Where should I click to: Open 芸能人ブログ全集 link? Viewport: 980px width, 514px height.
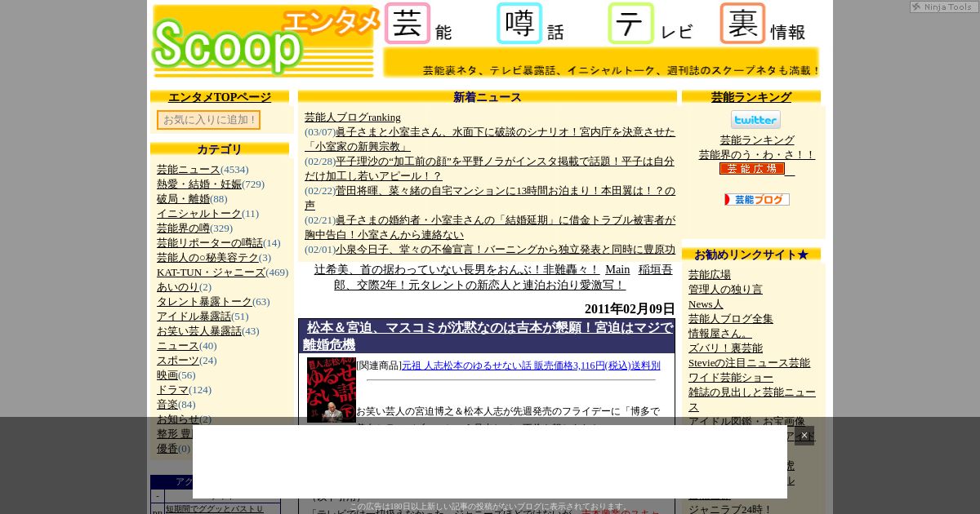(x=731, y=319)
